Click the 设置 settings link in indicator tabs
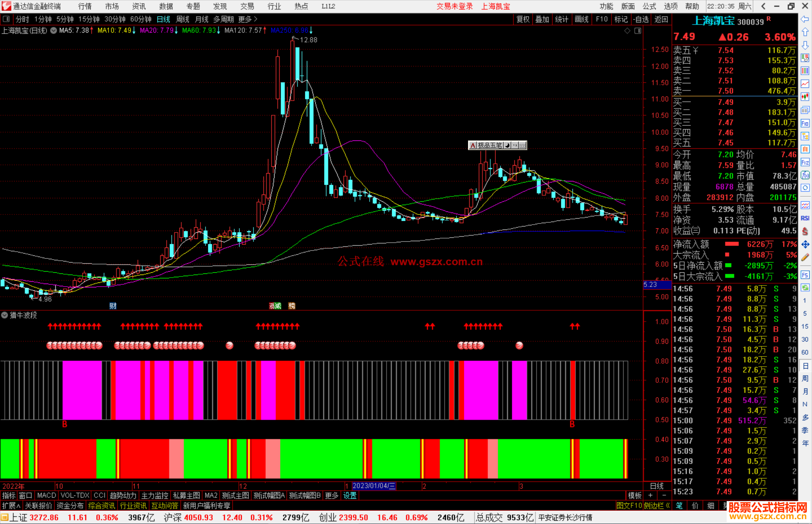This screenshot has width=812, height=524. pos(350,495)
